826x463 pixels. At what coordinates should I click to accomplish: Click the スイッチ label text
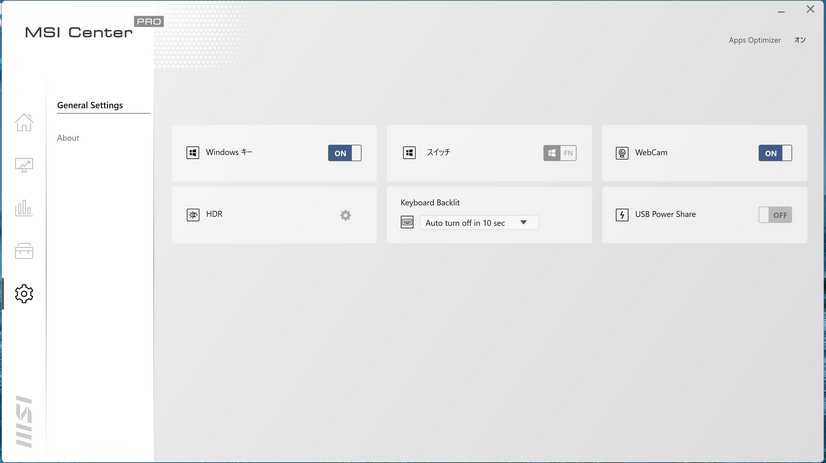pos(438,152)
